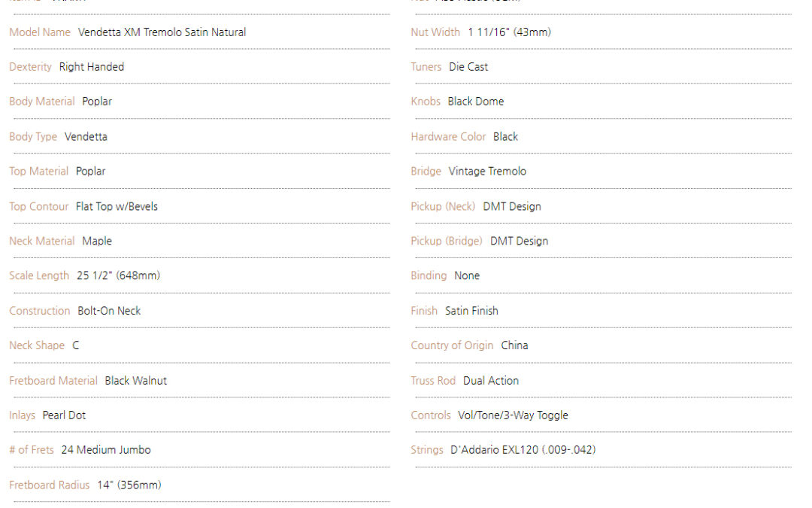
Task: Select the Fretboard Radius 14" value
Action: click(129, 485)
